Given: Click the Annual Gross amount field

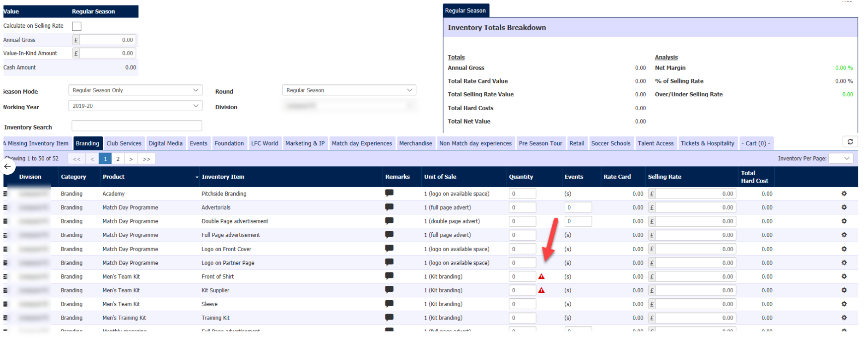Looking at the screenshot, I should [107, 40].
